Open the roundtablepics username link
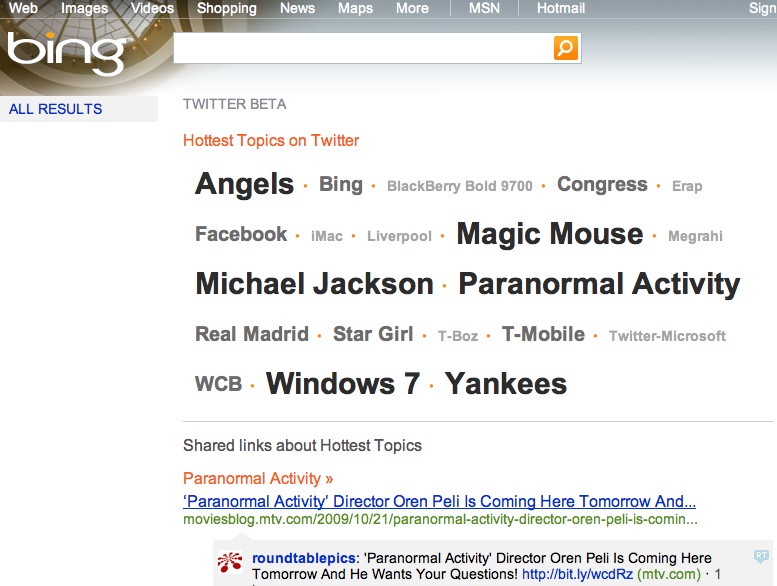The height and width of the screenshot is (586, 777). pyautogui.click(x=304, y=558)
